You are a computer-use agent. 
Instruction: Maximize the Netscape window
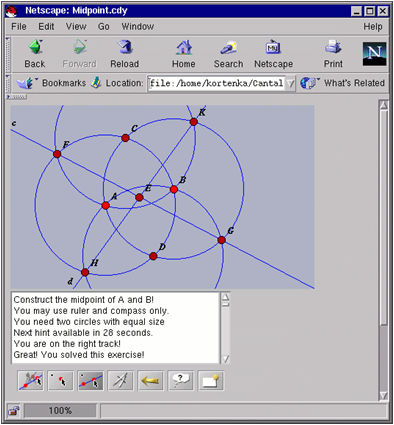click(370, 11)
